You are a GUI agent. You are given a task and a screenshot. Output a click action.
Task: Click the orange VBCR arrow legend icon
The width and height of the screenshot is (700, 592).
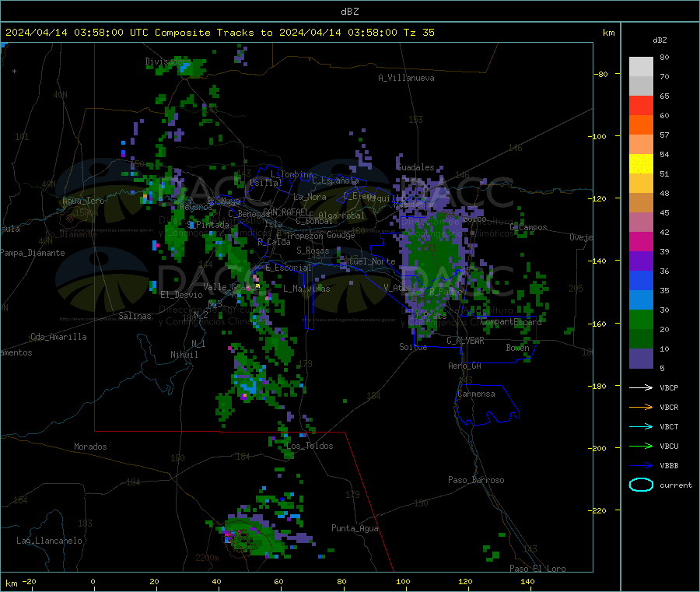pyautogui.click(x=641, y=407)
